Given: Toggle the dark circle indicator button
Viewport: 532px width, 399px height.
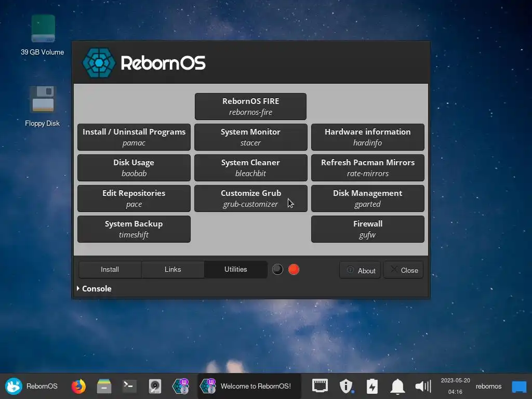Looking at the screenshot, I should coord(277,270).
